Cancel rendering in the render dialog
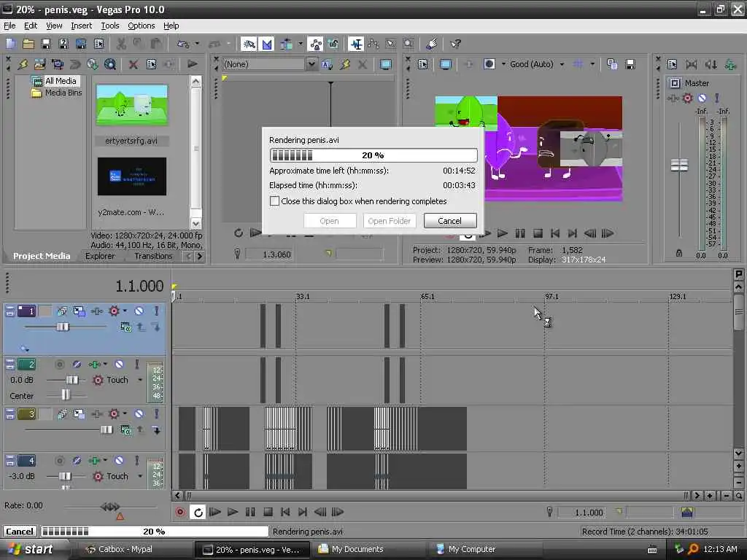This screenshot has width=747, height=560. (449, 220)
